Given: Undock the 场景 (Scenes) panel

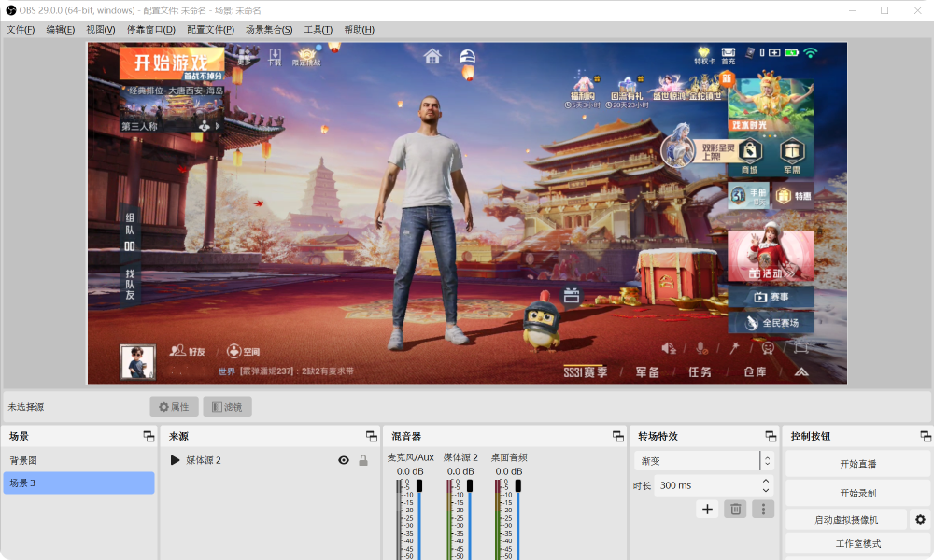Looking at the screenshot, I should [149, 436].
